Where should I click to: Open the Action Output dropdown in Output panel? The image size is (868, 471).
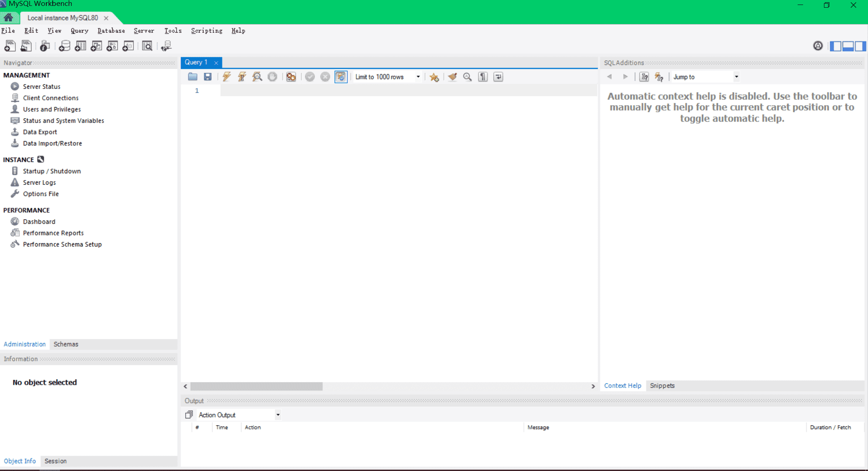[277, 414]
